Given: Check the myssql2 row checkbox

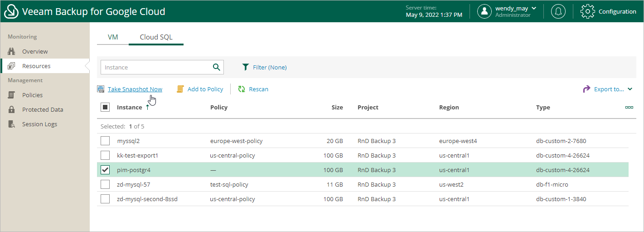Looking at the screenshot, I should click(x=105, y=141).
